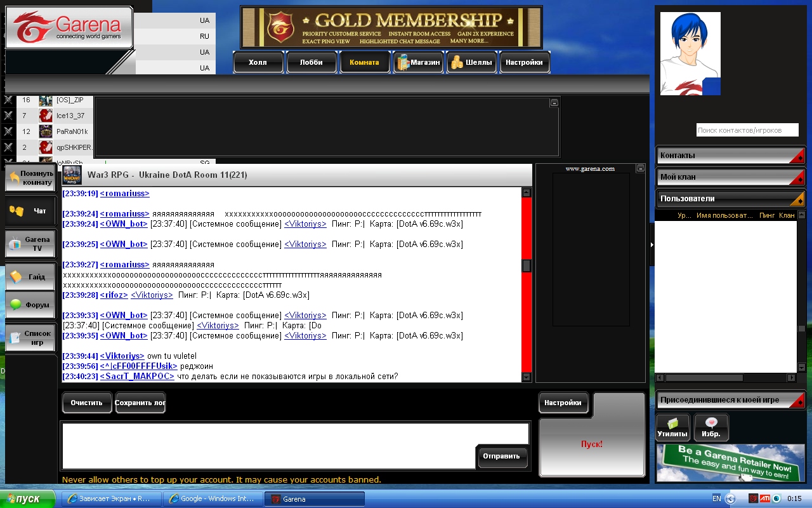812x508 pixels.
Task: Focus the Поиск контактов/игроков search field
Action: pos(747,130)
